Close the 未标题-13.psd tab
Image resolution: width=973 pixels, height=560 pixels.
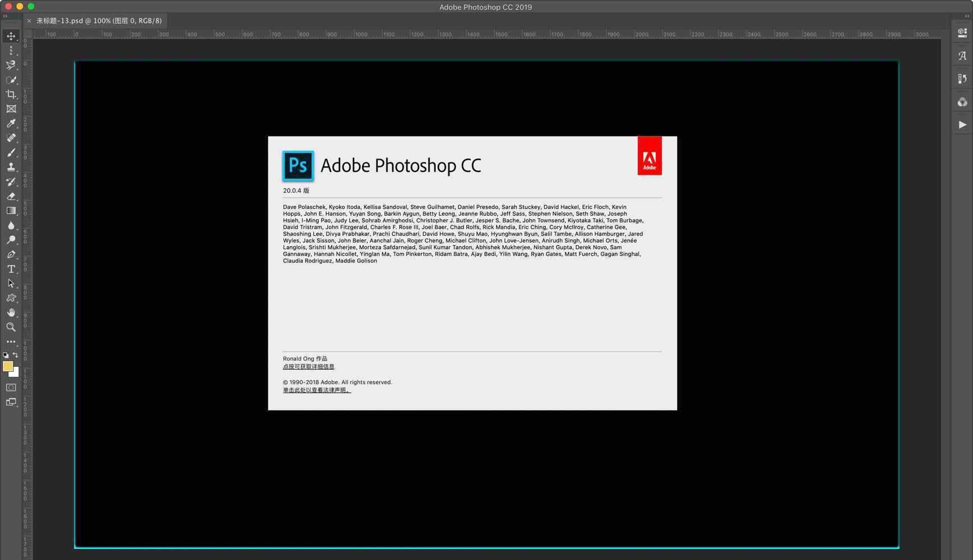[29, 21]
